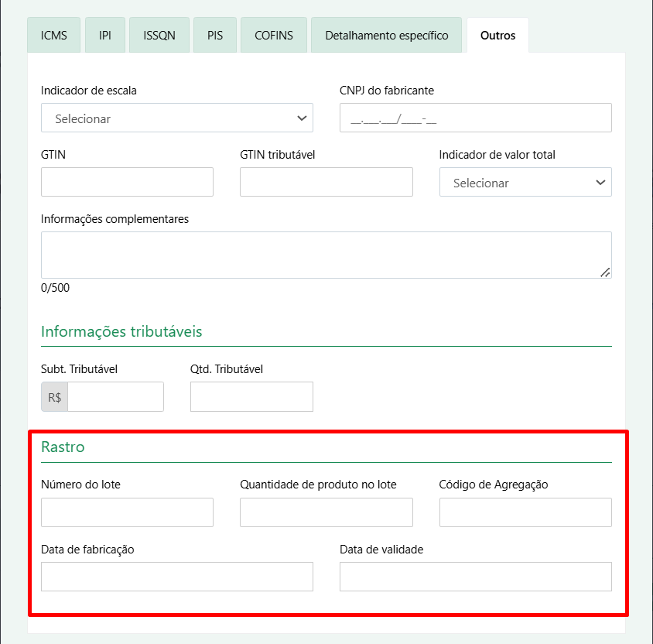The height and width of the screenshot is (644, 653).
Task: Click the Informações complementares text area
Action: [326, 255]
